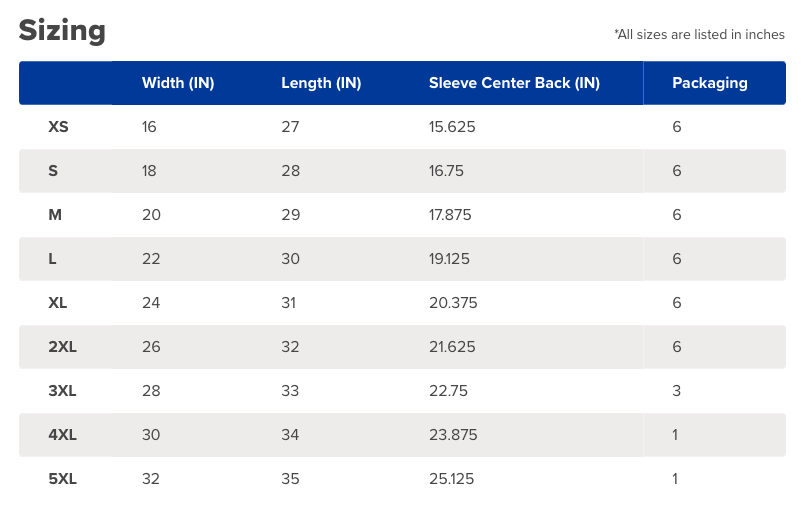The width and height of the screenshot is (801, 531).
Task: Click the packaging value 3 for 3XL
Action: (676, 391)
